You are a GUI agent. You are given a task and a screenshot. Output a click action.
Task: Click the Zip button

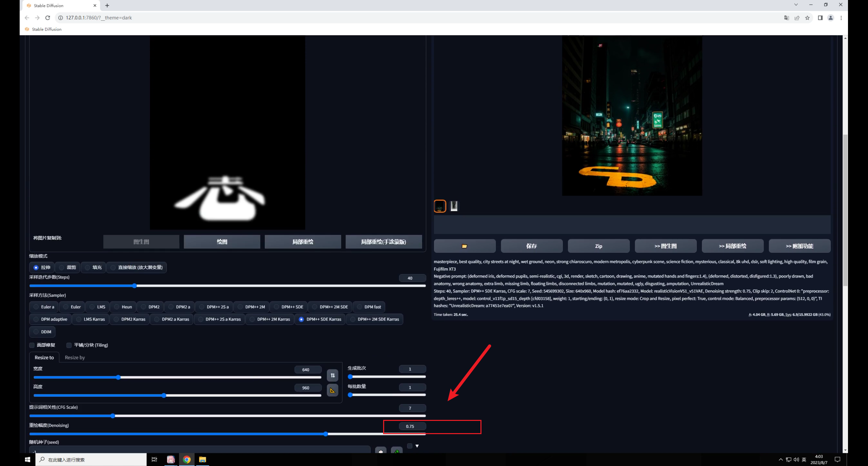point(598,246)
